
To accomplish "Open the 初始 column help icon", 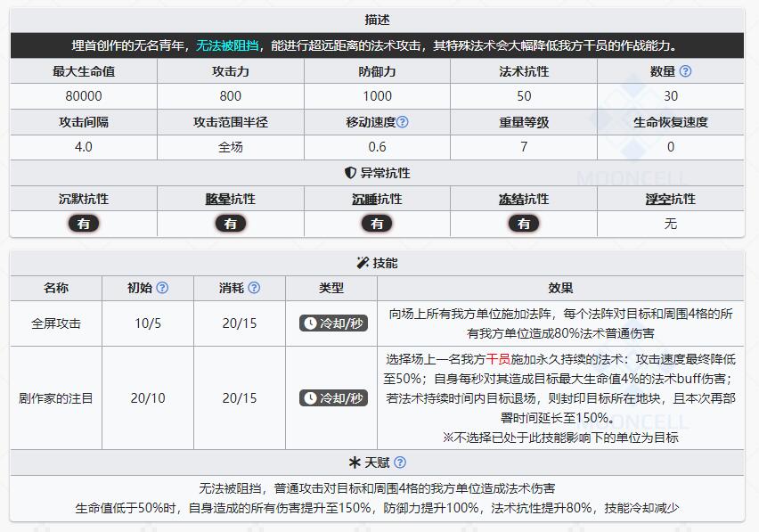I will pyautogui.click(x=160, y=288).
